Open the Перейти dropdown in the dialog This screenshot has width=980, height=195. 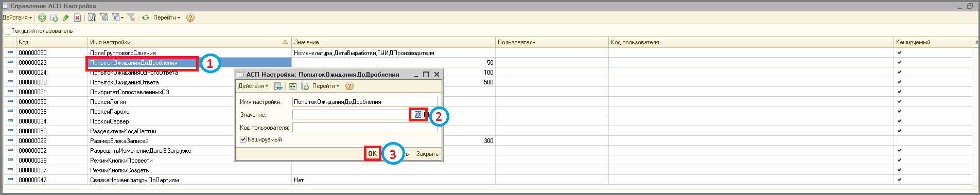(x=326, y=86)
